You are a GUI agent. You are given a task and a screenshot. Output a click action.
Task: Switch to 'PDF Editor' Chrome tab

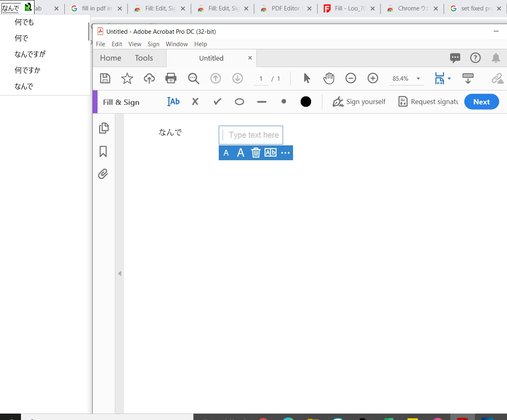pos(285,8)
